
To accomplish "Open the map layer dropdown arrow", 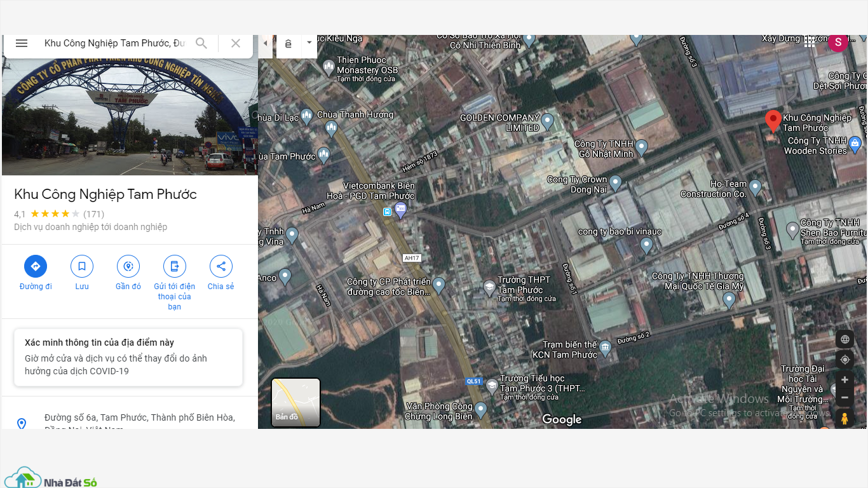I will [x=309, y=43].
